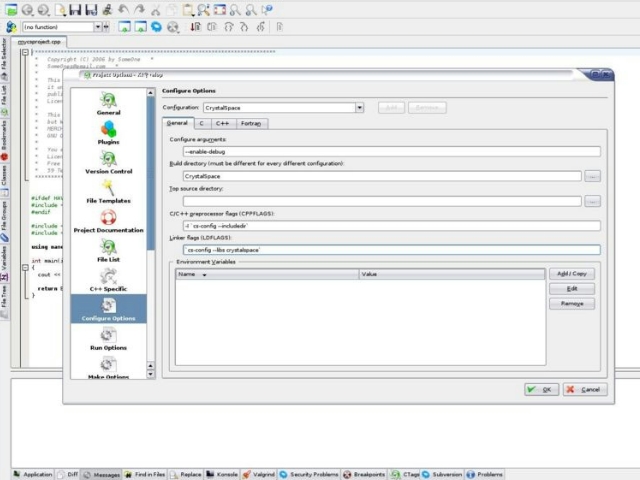Open the General section in sidebar
Image resolution: width=640 pixels, height=480 pixels.
click(108, 103)
